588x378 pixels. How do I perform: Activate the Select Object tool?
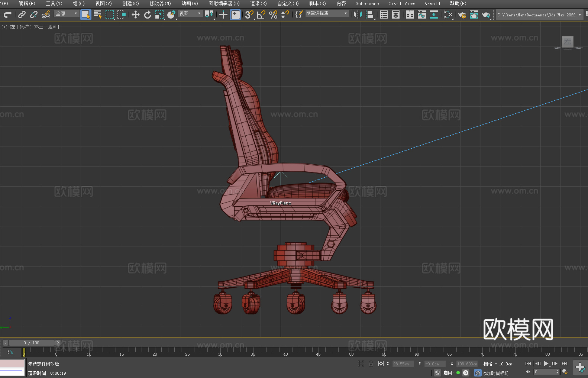click(86, 14)
